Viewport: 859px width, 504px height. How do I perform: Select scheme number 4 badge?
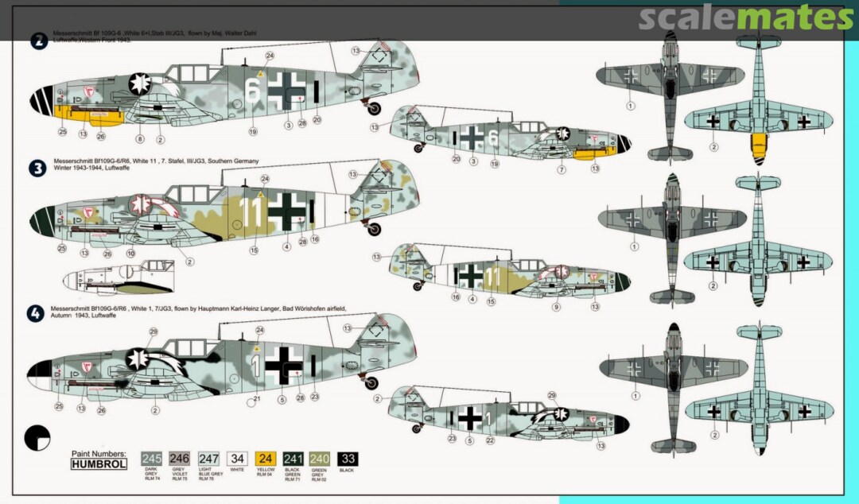click(x=37, y=313)
